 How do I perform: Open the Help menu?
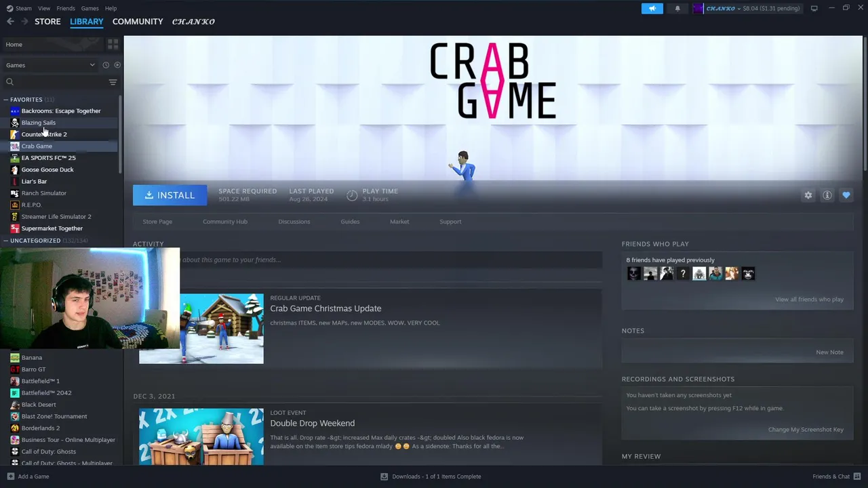[111, 8]
